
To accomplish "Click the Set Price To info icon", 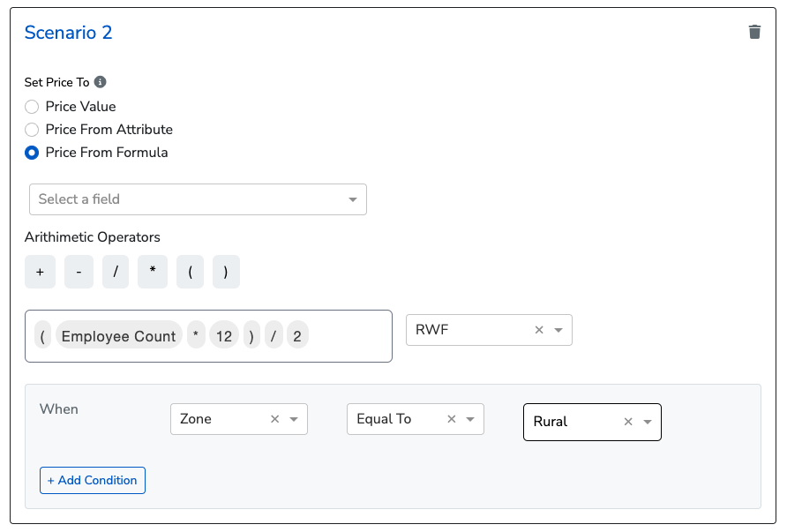I will (101, 82).
